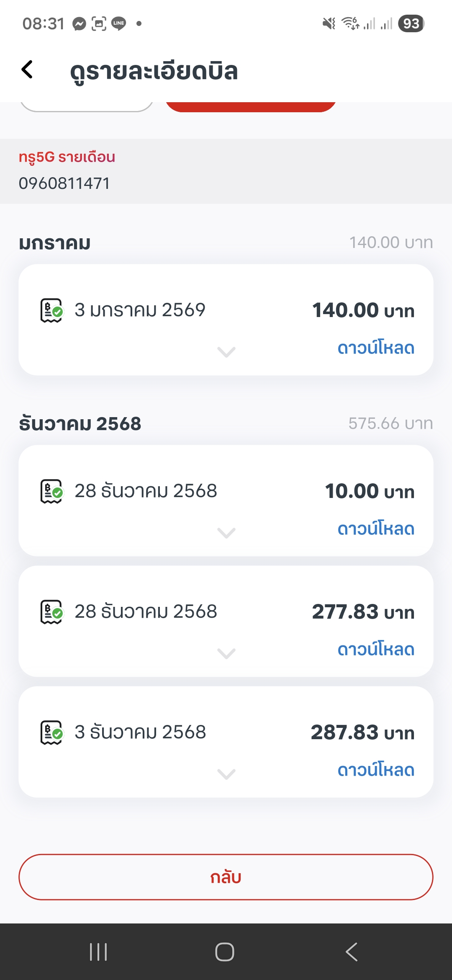Image resolution: width=452 pixels, height=980 pixels.
Task: Expand the 287.83 บาท bill details chevron
Action: [226, 774]
